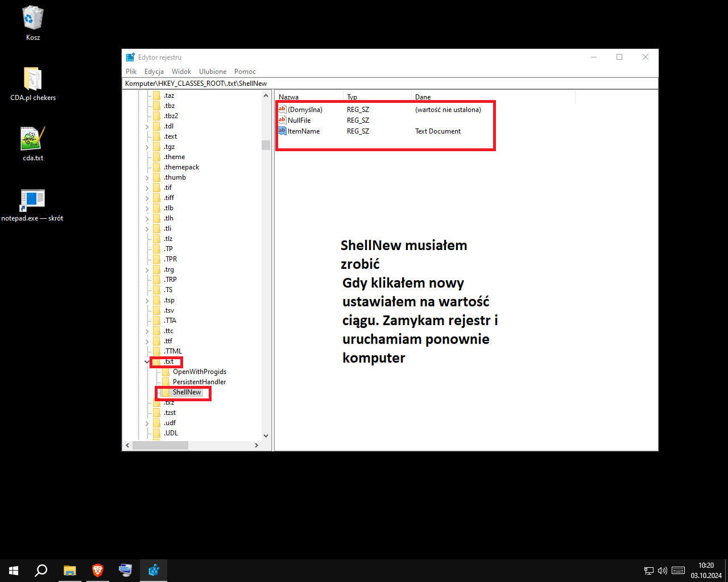Expand the .ttf registry key
Image resolution: width=728 pixels, height=582 pixels.
coord(147,341)
